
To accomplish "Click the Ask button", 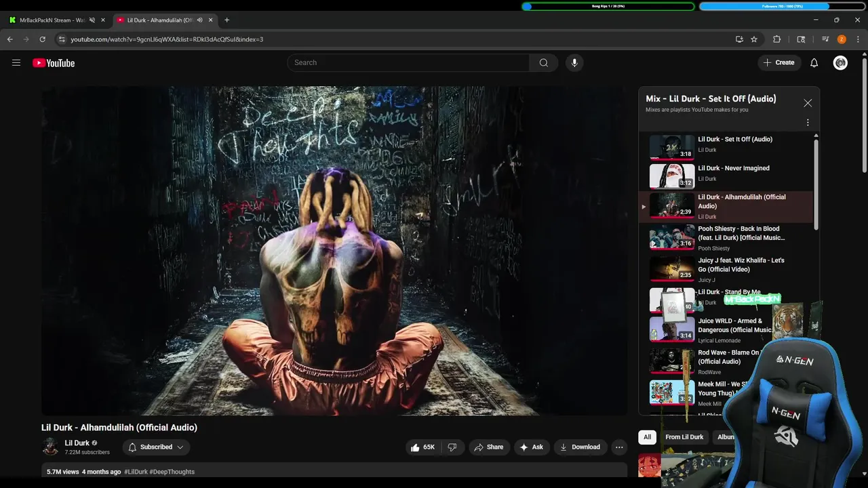I will pos(531,447).
